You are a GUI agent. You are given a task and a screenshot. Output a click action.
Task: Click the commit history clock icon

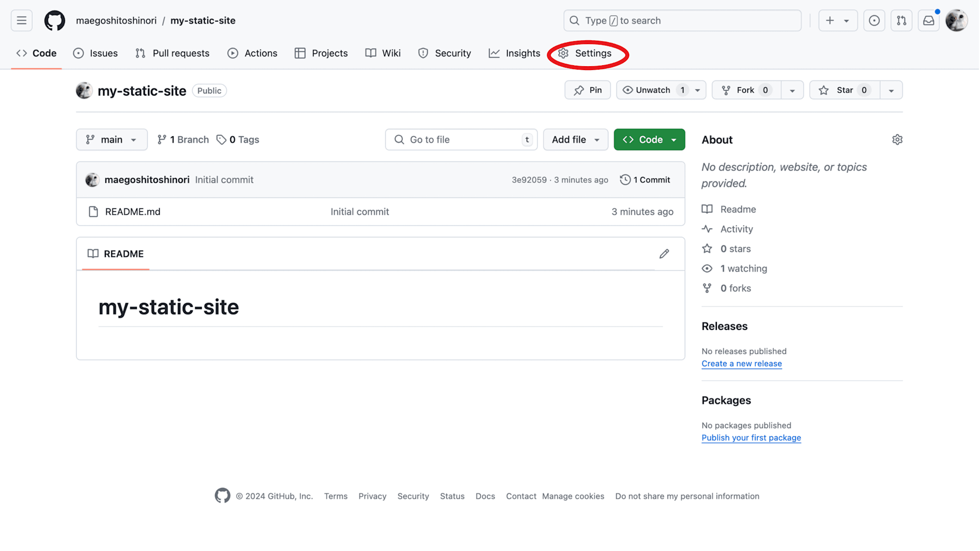(x=624, y=179)
